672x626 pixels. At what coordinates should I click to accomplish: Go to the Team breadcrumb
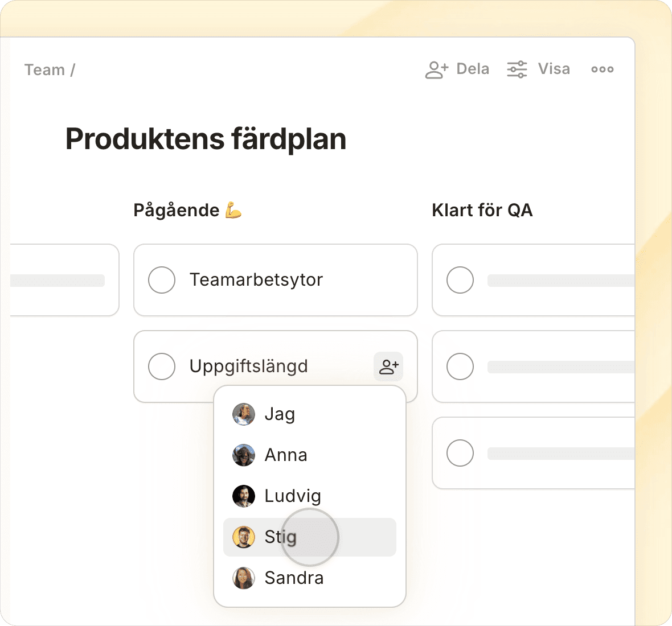[44, 70]
